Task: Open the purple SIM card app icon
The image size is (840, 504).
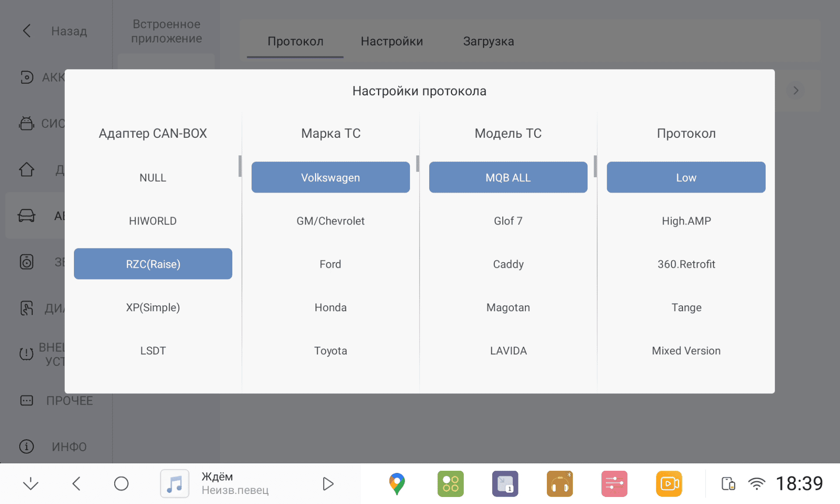Action: click(505, 483)
